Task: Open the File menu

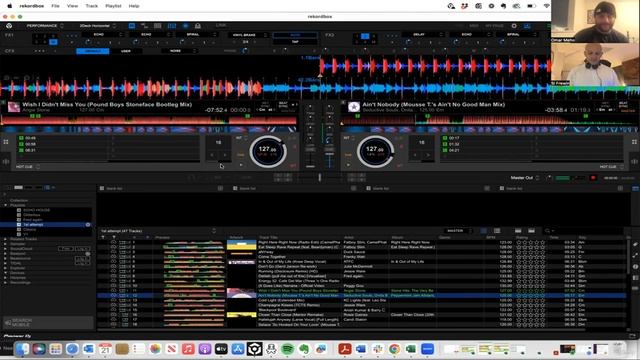Action: tap(55, 6)
